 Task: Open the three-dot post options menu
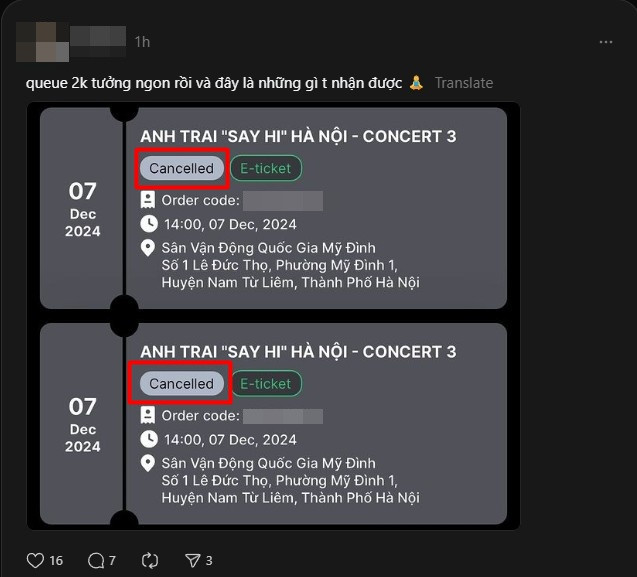click(605, 42)
